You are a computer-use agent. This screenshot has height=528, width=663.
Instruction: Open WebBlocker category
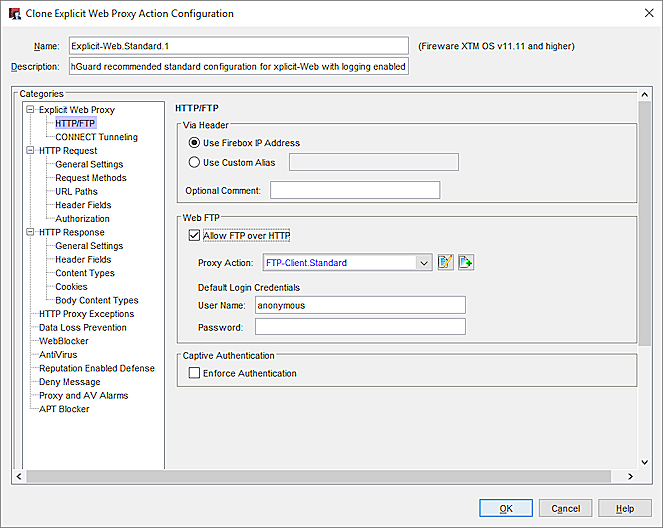(64, 341)
